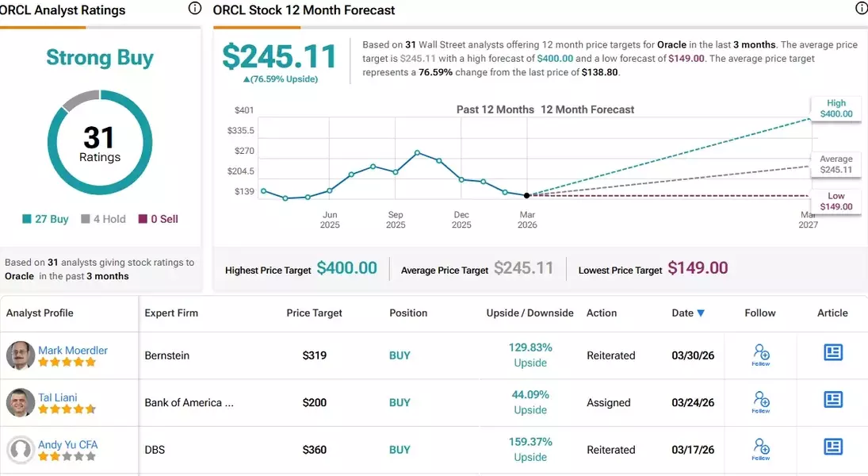Click the teal 27 Buy legend swatch
Image resolution: width=868 pixels, height=476 pixels.
27,219
